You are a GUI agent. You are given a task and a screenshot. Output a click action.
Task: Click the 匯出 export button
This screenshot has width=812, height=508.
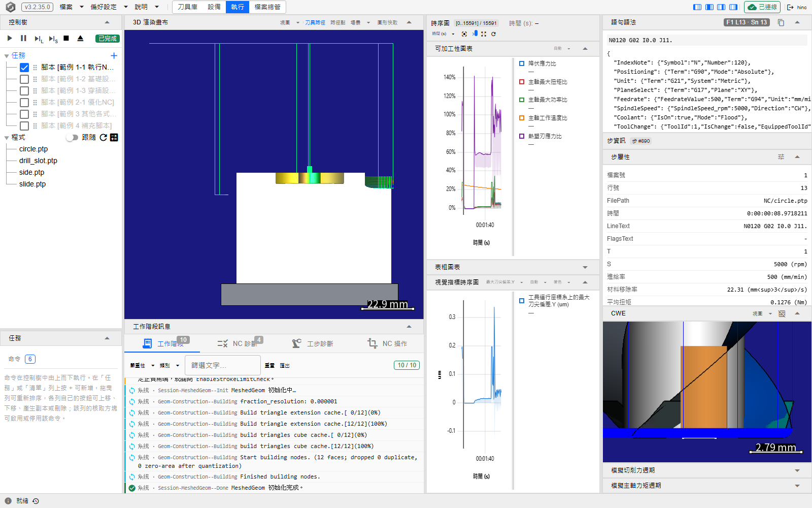tap(285, 365)
